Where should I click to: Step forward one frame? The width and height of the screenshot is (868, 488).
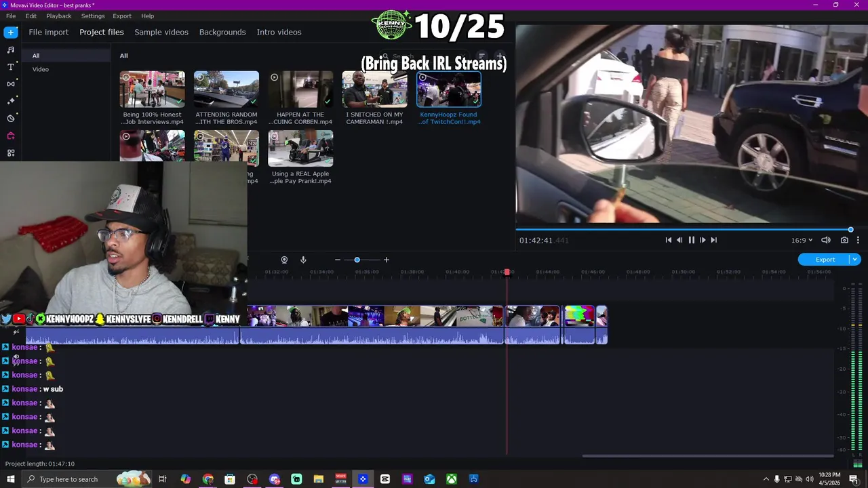pyautogui.click(x=703, y=240)
